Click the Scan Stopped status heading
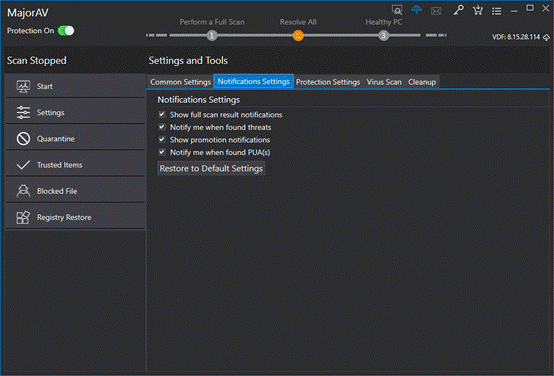Screen dimensions: 554x376 tap(37, 60)
